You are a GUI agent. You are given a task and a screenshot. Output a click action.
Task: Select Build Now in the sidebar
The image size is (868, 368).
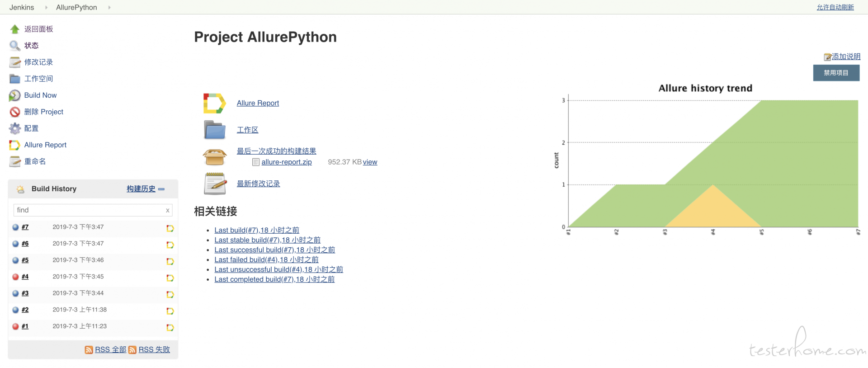click(x=40, y=95)
